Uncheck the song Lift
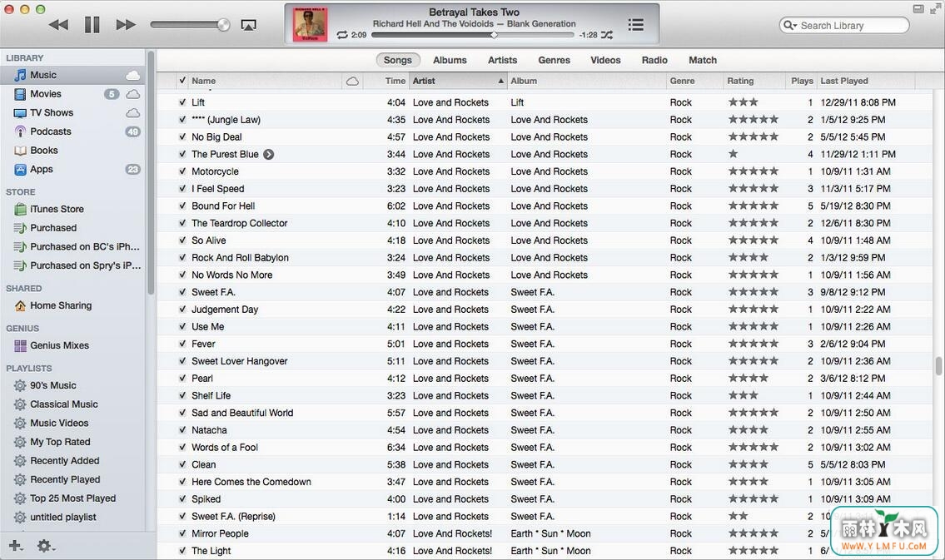Image resolution: width=945 pixels, height=560 pixels. pyautogui.click(x=182, y=102)
